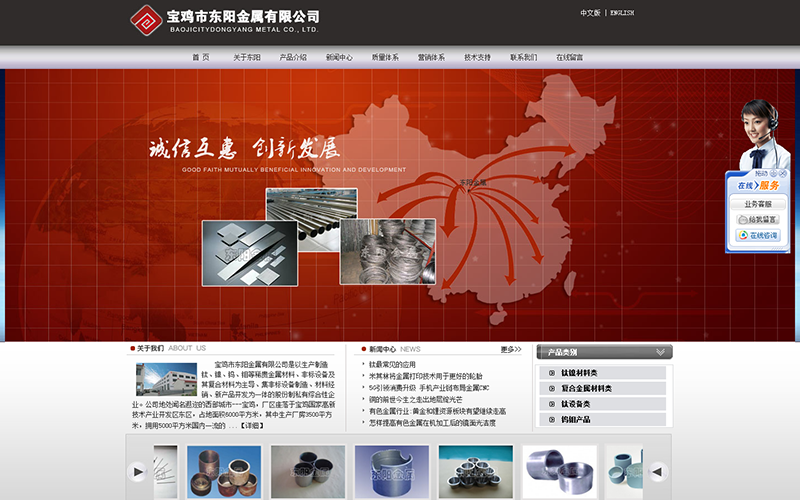Open the copper-colored crucibles product thumbnail
Image resolution: width=800 pixels, height=500 pixels.
(224, 472)
